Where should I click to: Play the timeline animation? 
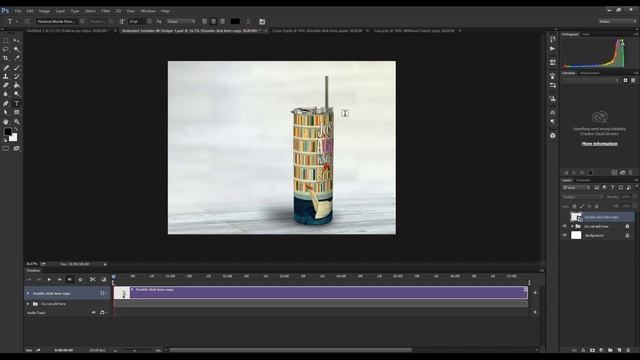(49, 280)
